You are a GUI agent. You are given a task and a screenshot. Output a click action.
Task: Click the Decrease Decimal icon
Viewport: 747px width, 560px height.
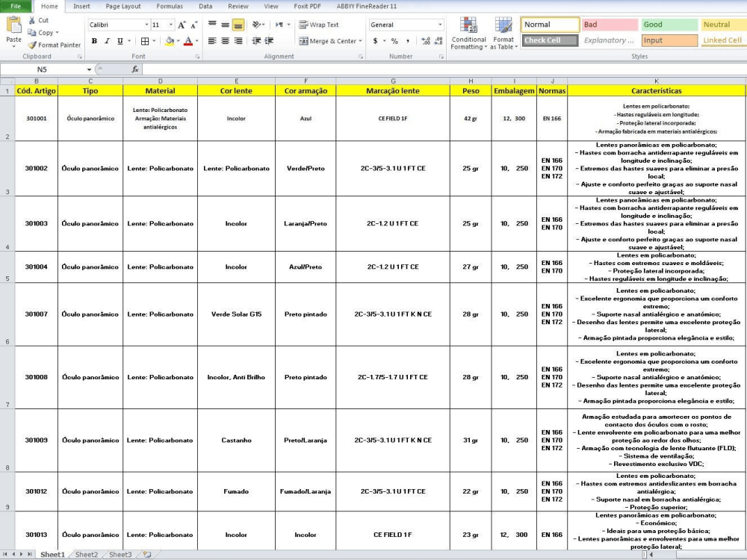[438, 41]
